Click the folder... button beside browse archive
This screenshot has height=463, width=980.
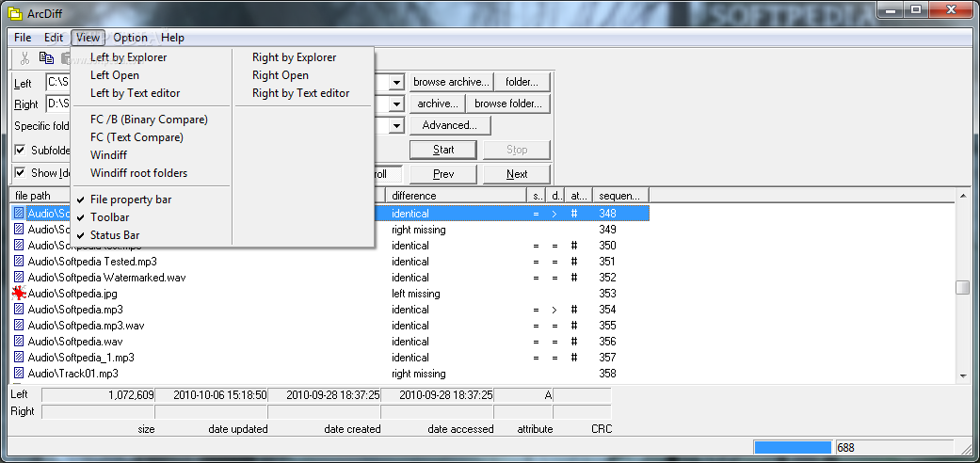pyautogui.click(x=522, y=82)
